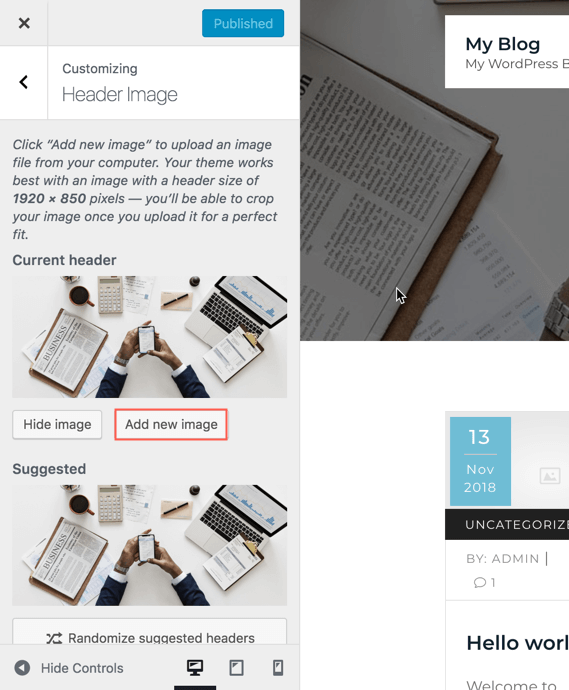Click the UNCATEGORIZED category link
The width and height of the screenshot is (569, 690).
click(x=517, y=525)
